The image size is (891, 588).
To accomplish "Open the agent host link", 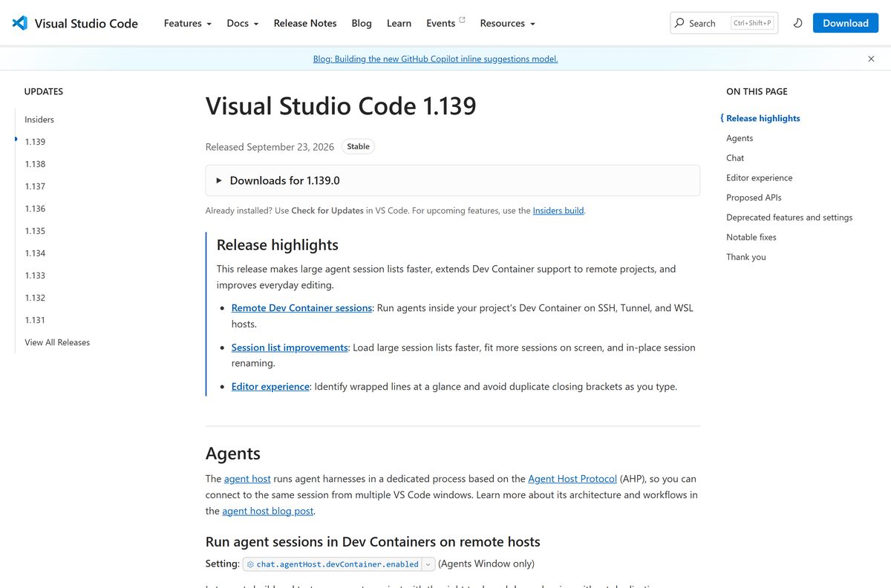I will pos(247,479).
